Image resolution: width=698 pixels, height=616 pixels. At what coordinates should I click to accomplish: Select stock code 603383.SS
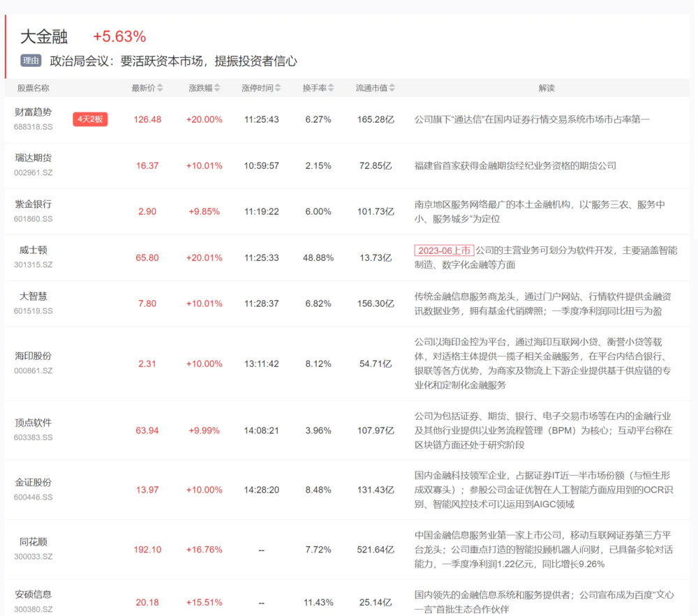[33, 437]
